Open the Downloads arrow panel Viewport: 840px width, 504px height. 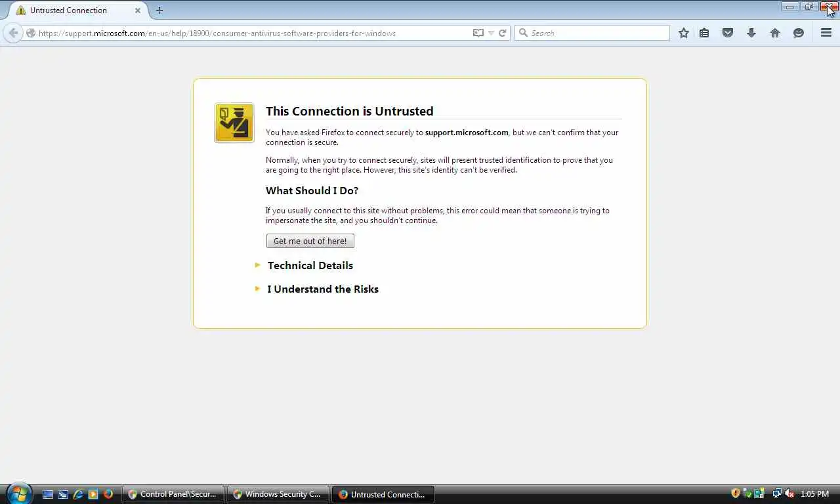point(751,33)
